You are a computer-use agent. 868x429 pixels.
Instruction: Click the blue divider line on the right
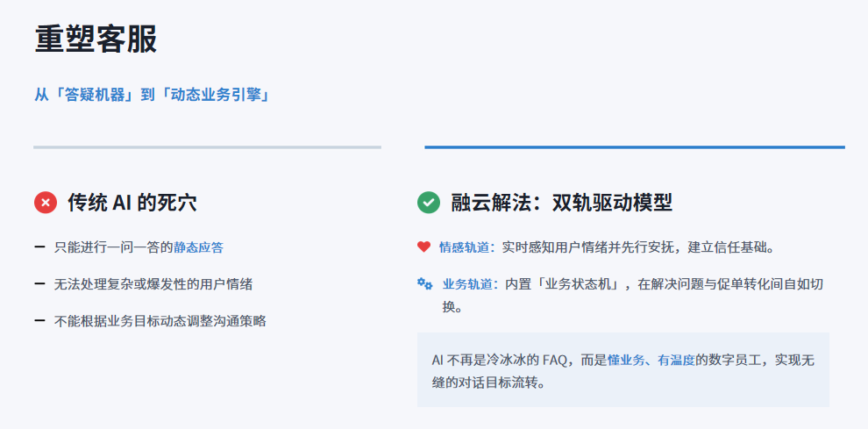click(x=634, y=147)
